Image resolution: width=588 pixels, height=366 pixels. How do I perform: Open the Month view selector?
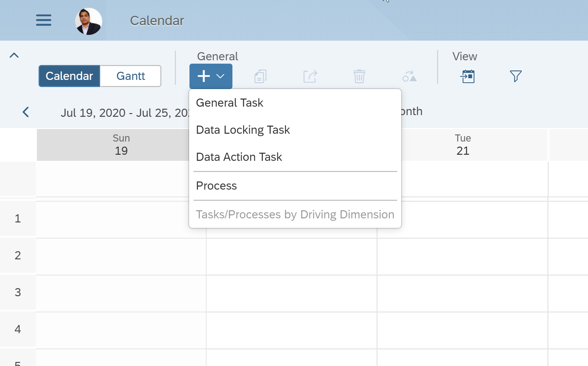pos(411,111)
